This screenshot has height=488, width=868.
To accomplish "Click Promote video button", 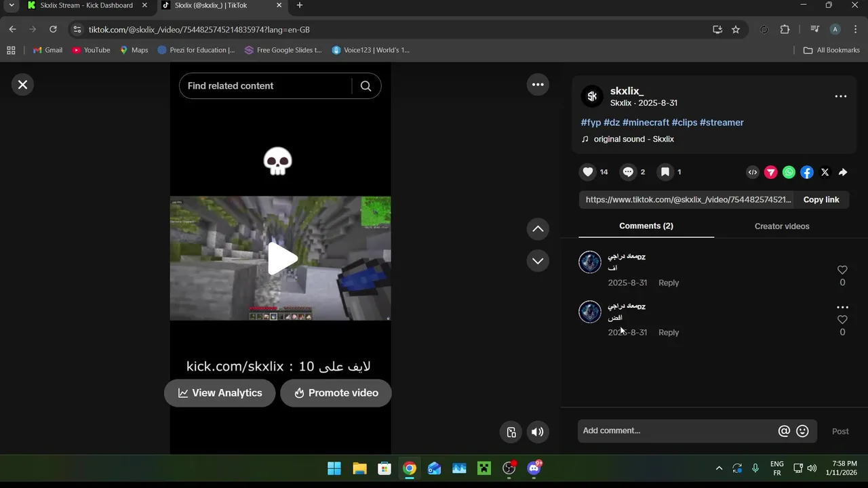I will (336, 393).
